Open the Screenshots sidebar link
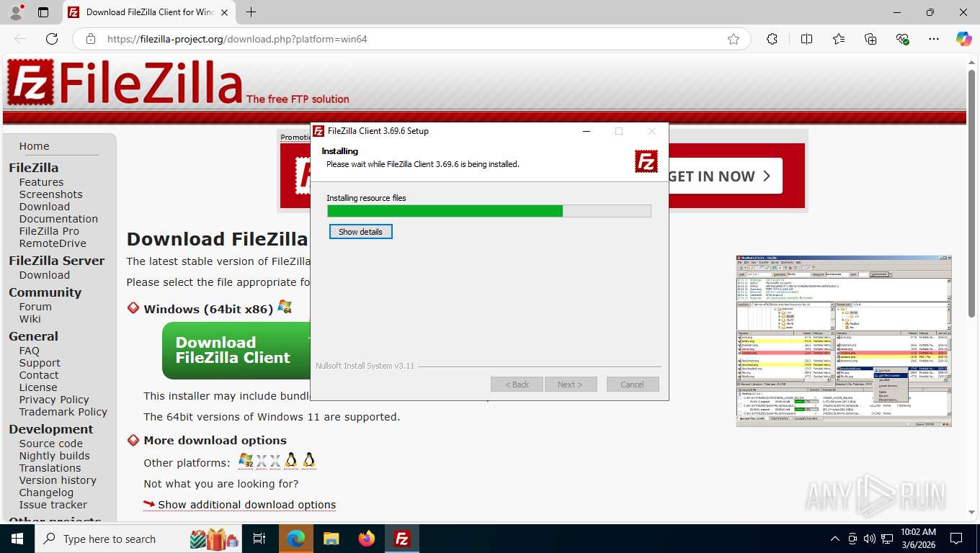 pyautogui.click(x=50, y=194)
